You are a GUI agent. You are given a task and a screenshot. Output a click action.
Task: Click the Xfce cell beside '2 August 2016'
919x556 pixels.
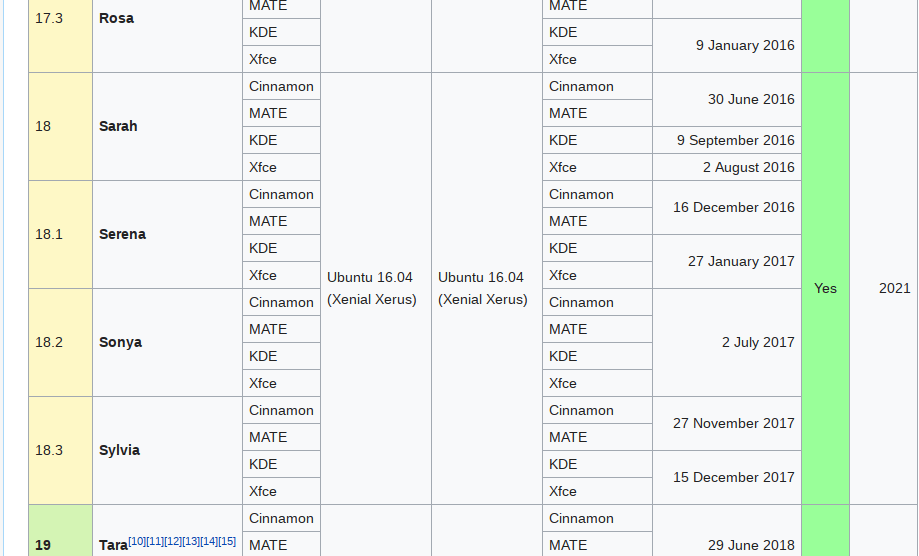click(x=597, y=167)
